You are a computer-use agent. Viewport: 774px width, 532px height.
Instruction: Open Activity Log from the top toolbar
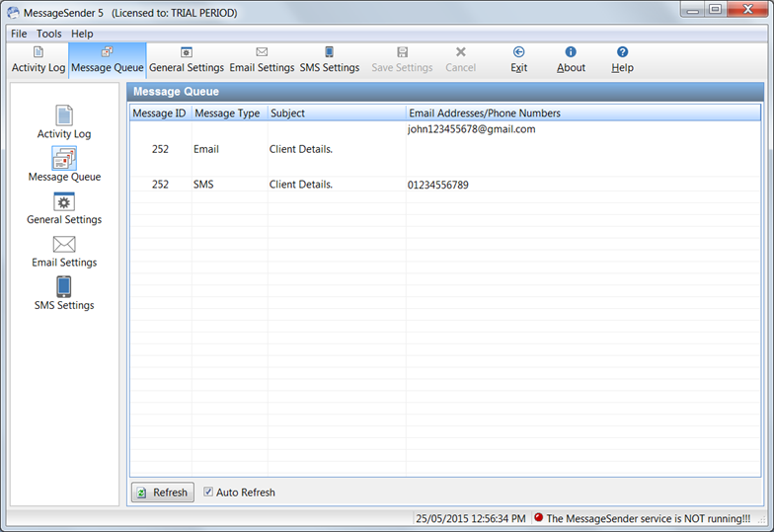coord(39,60)
